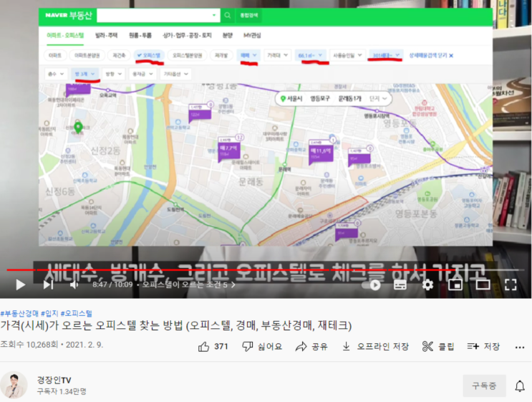This screenshot has height=402, width=532.
Task: Select the MY관심 tab
Action: coord(252,35)
